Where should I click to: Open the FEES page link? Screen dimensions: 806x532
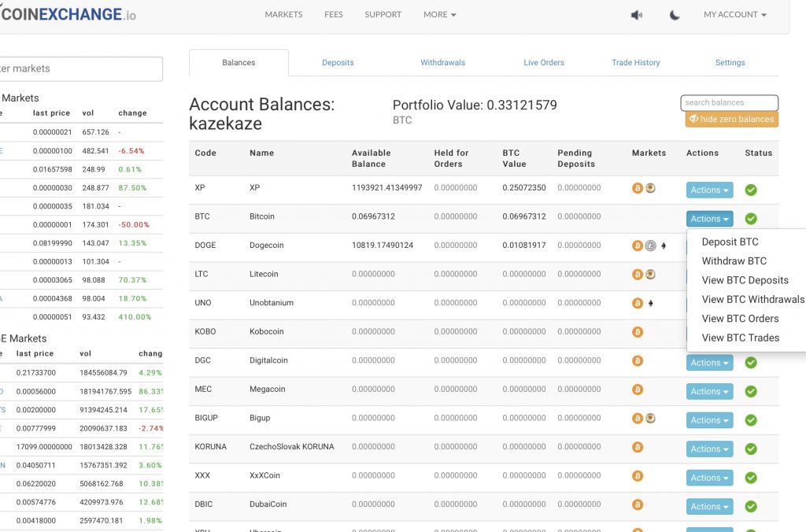pyautogui.click(x=334, y=15)
